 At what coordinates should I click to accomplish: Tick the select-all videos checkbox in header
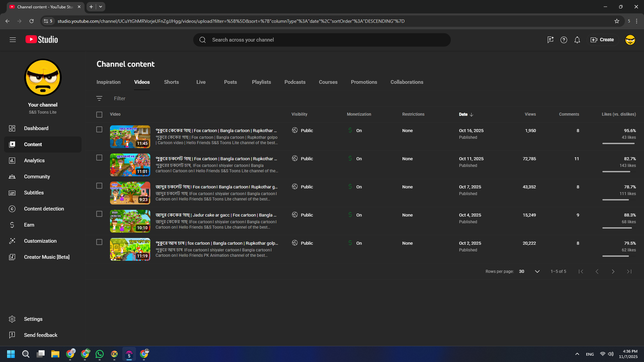(99, 115)
